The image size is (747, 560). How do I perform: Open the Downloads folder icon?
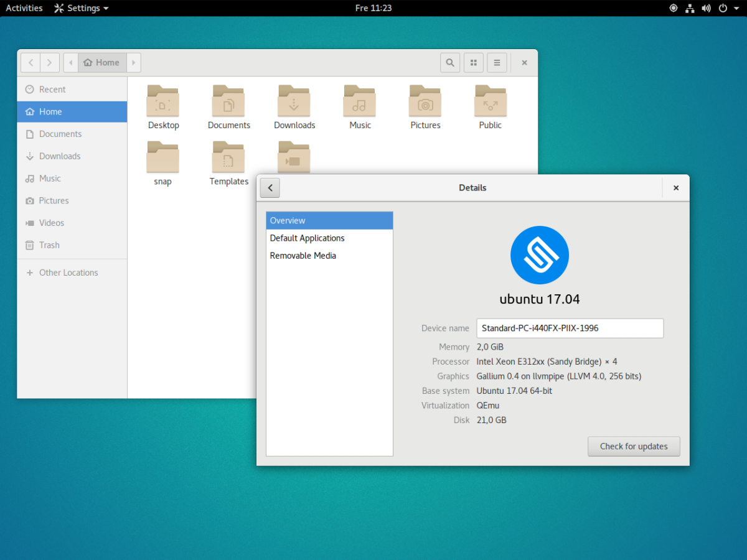[294, 100]
